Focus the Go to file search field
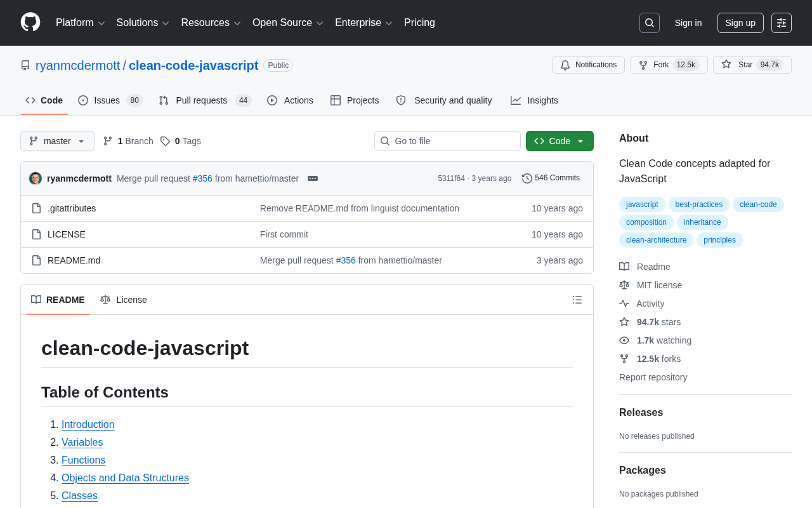 tap(447, 141)
